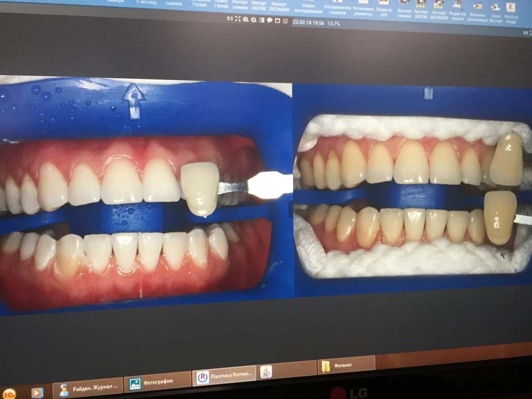This screenshot has width=532, height=399.
Task: Click the 1:1 actual size icon
Action: 230,19
